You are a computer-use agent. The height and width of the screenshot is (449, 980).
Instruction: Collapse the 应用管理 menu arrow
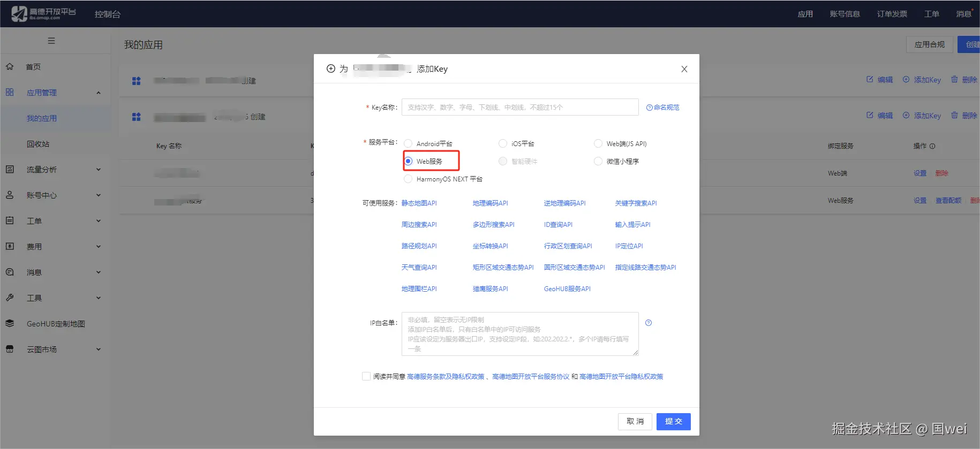click(99, 93)
